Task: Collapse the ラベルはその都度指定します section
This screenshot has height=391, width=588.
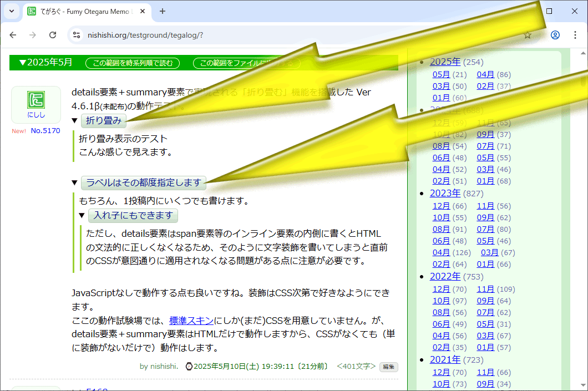Action: (x=143, y=182)
